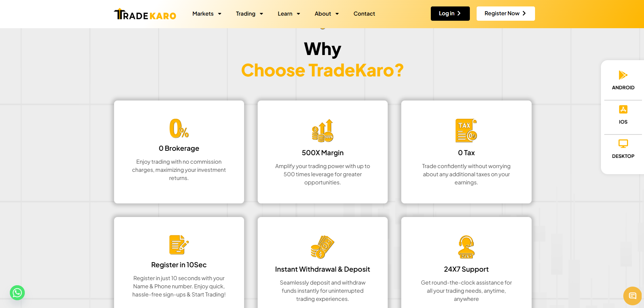Click the 0% brokerage icon

[179, 128]
